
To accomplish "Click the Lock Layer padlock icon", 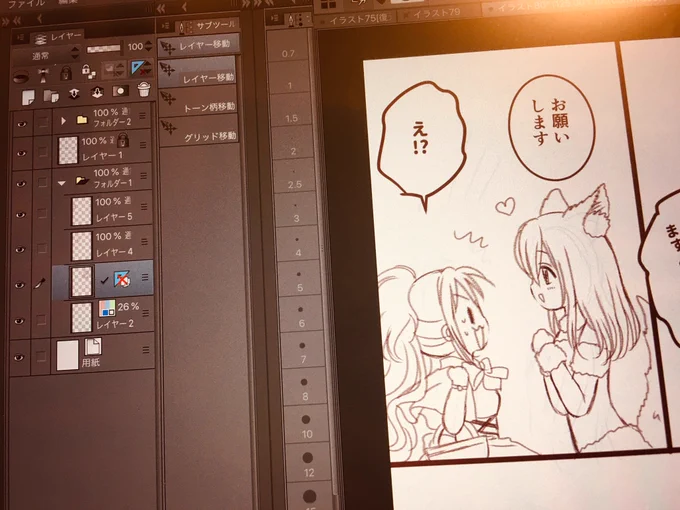I will [65, 73].
